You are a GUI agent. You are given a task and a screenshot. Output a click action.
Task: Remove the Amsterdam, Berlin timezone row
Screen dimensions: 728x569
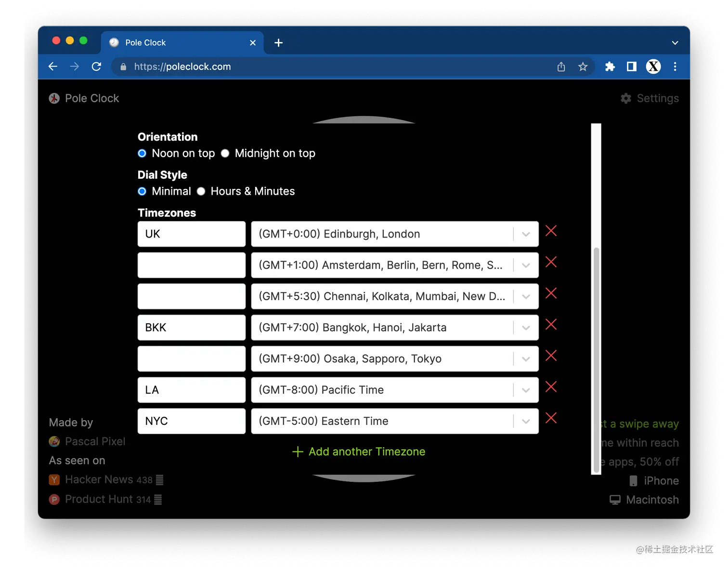coord(551,262)
